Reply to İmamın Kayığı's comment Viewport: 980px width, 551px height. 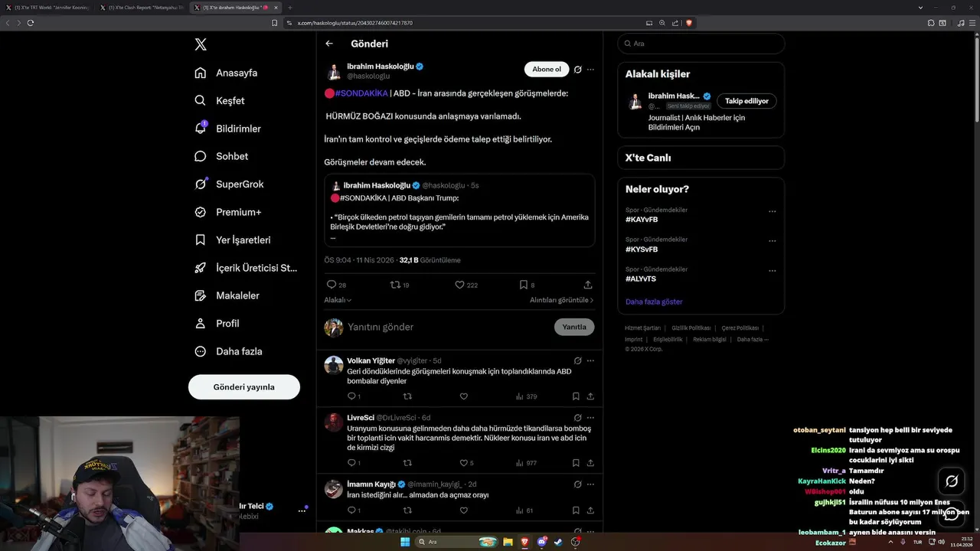coord(354,510)
